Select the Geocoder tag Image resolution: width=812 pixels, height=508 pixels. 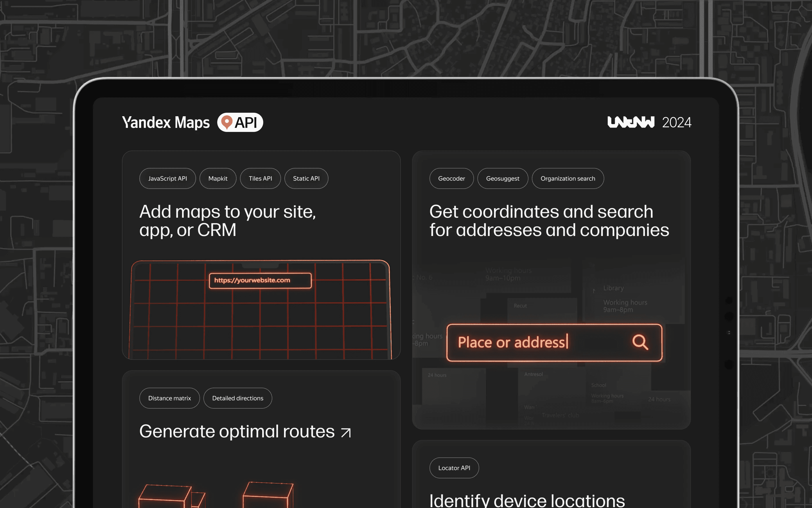point(452,178)
